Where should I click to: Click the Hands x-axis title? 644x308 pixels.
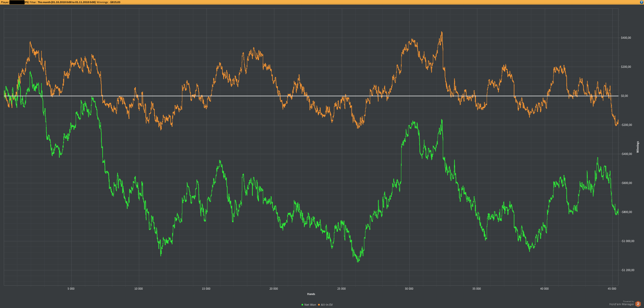pos(311,294)
